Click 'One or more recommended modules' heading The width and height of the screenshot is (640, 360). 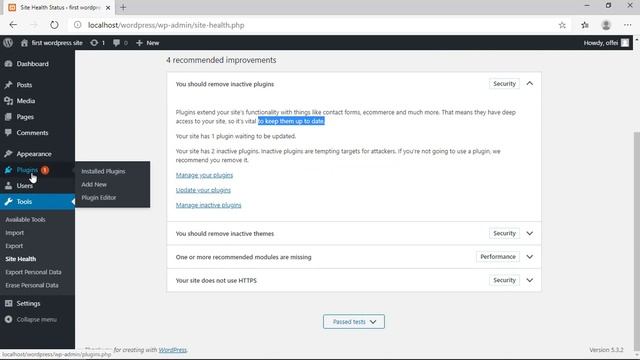(x=243, y=257)
